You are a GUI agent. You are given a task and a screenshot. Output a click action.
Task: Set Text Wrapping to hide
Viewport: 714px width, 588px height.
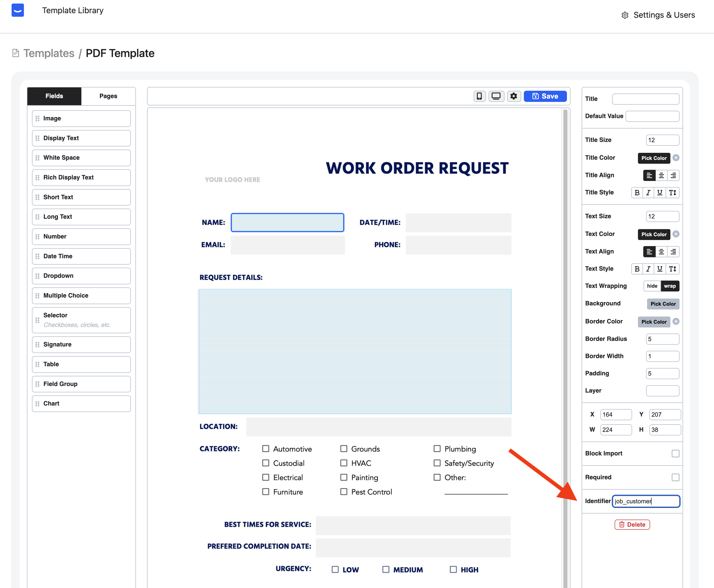tap(652, 286)
